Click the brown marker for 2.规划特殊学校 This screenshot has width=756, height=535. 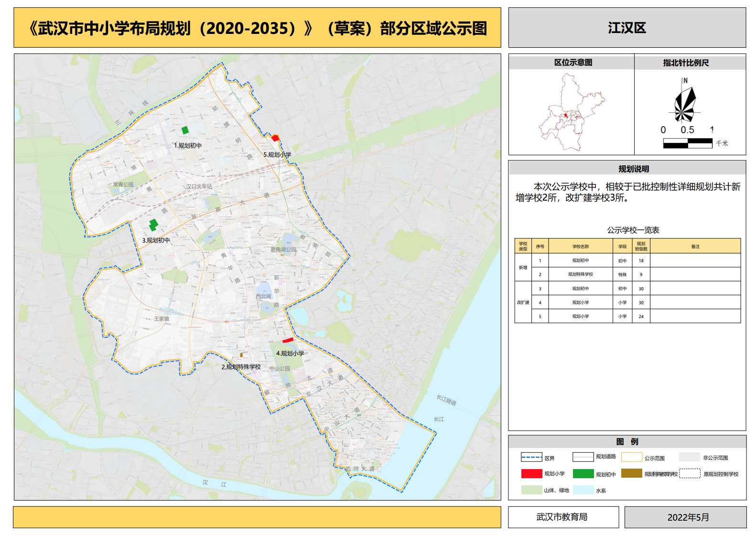pyautogui.click(x=241, y=355)
